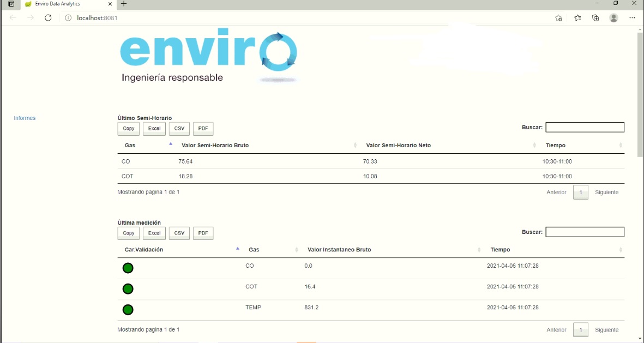Export Último Semi-Horario table to CSV

pyautogui.click(x=179, y=129)
